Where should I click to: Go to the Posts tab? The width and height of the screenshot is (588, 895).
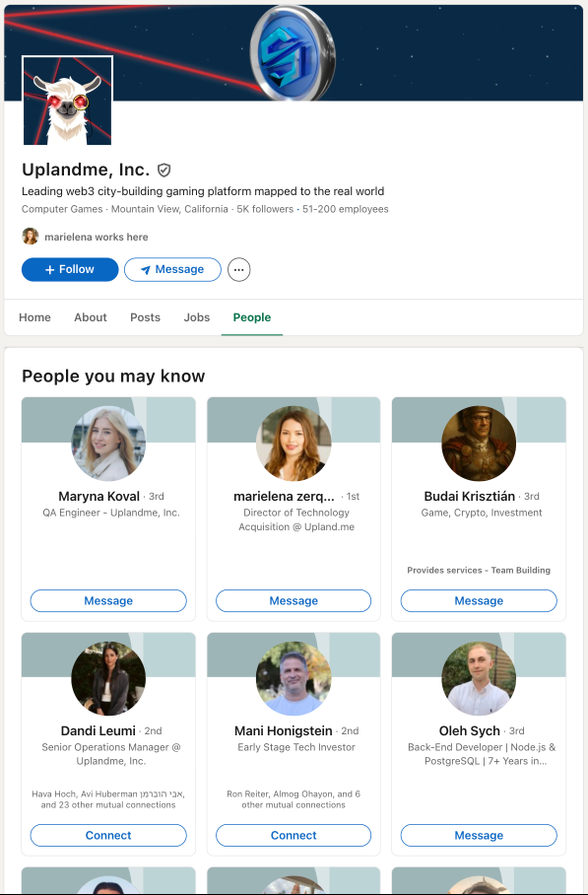pyautogui.click(x=145, y=317)
